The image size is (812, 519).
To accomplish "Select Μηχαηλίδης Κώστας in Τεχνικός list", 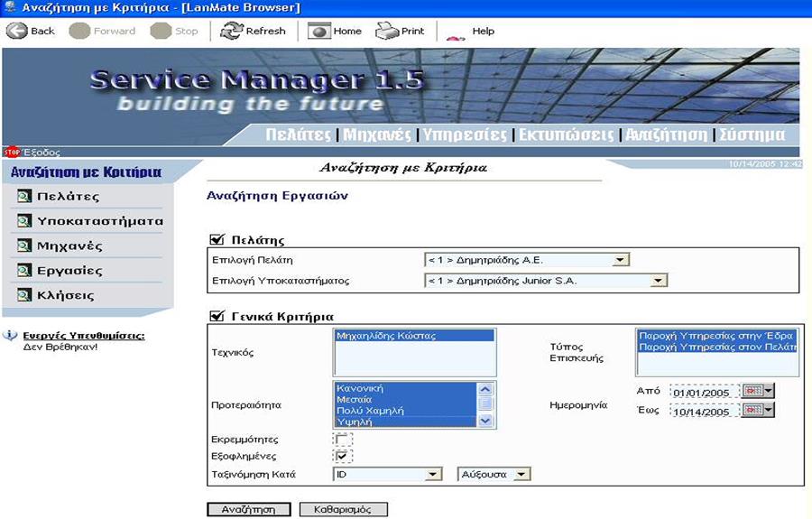I will (414, 336).
